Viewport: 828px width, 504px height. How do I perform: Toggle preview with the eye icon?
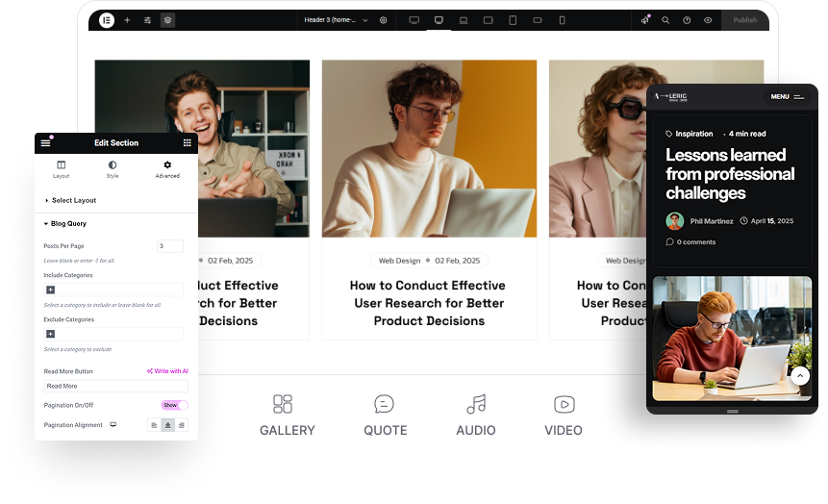(708, 20)
